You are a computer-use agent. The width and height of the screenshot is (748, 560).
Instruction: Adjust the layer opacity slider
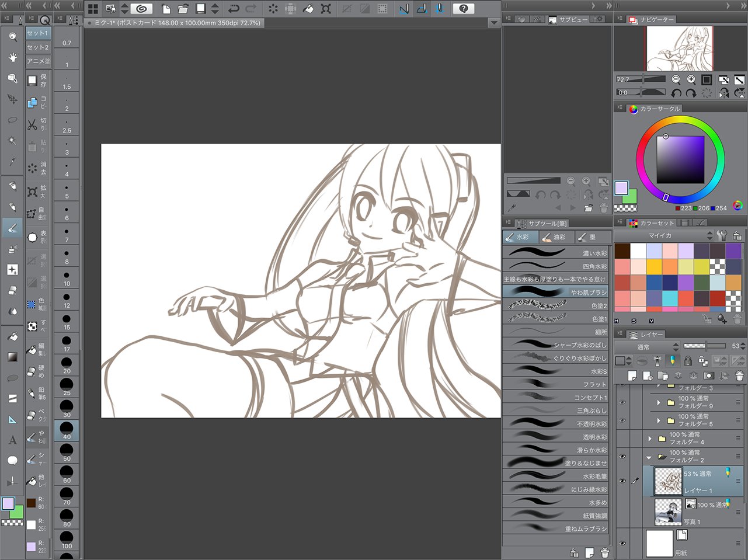pyautogui.click(x=705, y=346)
